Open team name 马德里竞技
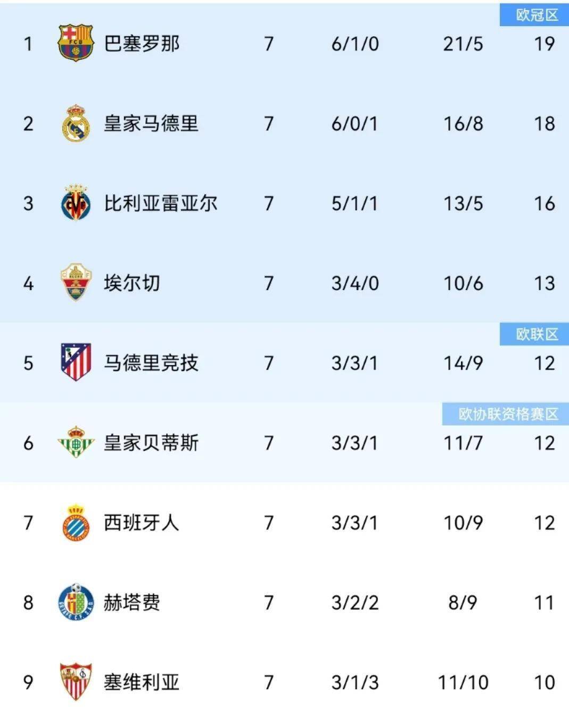The width and height of the screenshot is (569, 728). (x=151, y=363)
